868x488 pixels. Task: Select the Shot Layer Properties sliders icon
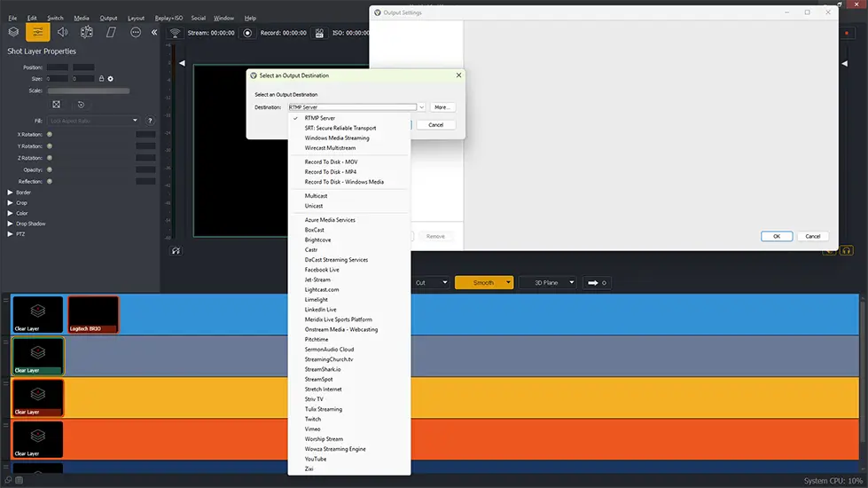click(37, 32)
